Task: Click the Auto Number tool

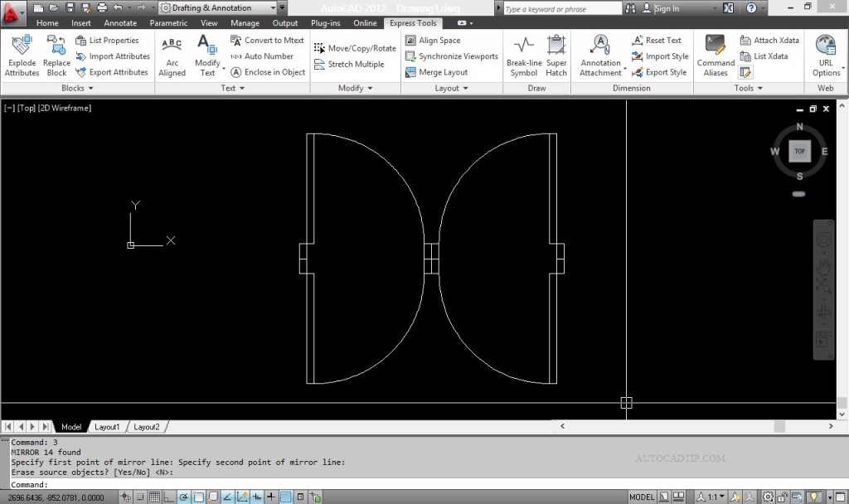Action: (x=262, y=56)
